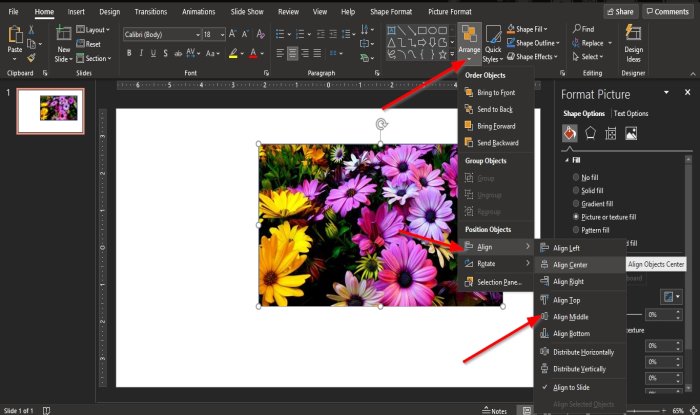Select the Effects pentagon icon in Format Picture

pyautogui.click(x=590, y=133)
